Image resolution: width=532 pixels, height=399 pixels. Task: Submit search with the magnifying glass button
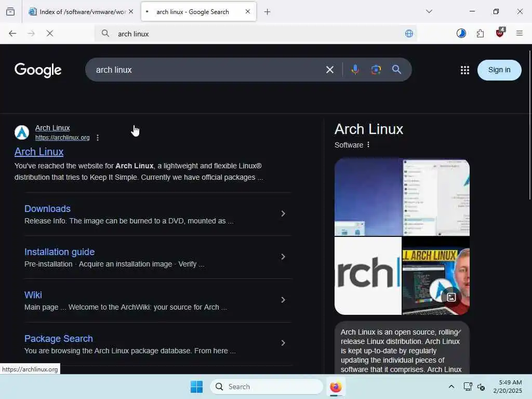pos(396,70)
